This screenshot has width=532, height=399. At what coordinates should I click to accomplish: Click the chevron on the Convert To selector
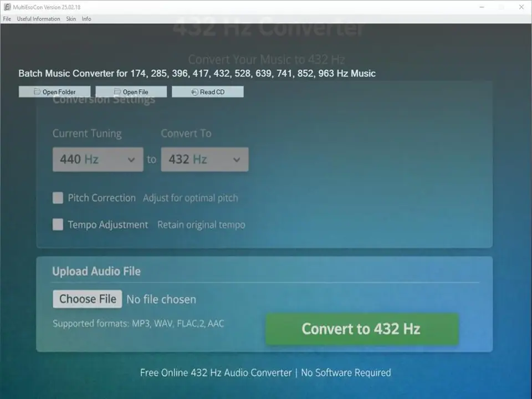(237, 159)
